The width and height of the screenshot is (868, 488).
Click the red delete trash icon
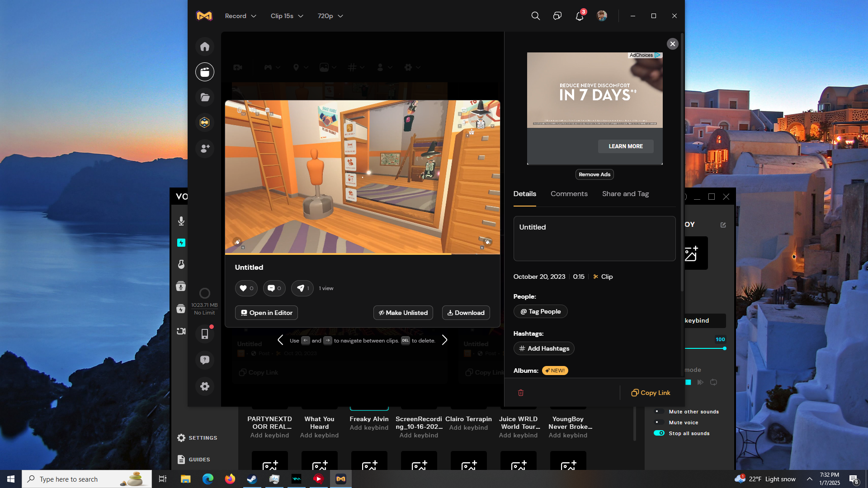tap(521, 393)
